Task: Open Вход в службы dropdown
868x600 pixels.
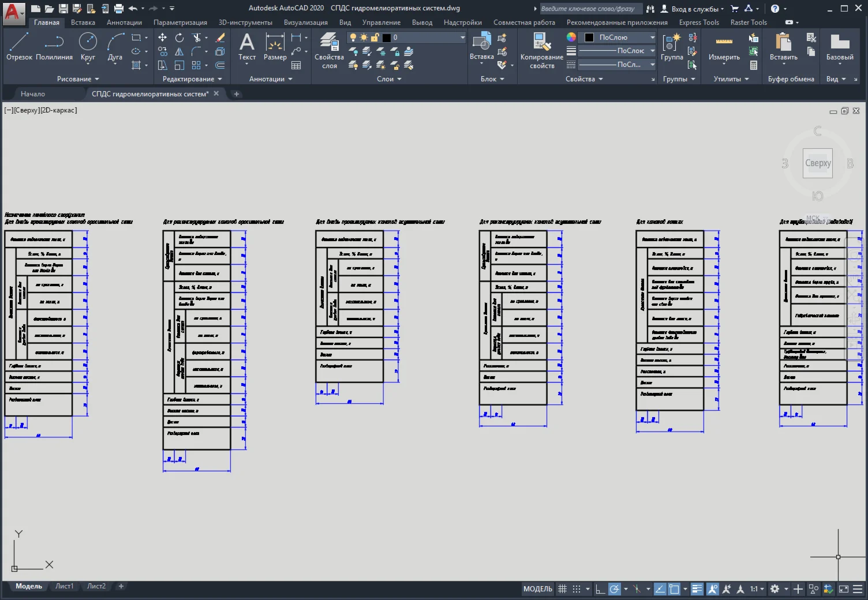Action: pyautogui.click(x=692, y=9)
